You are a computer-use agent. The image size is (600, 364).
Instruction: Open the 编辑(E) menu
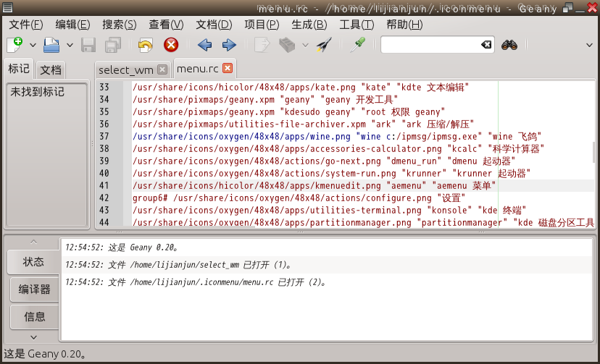point(72,25)
